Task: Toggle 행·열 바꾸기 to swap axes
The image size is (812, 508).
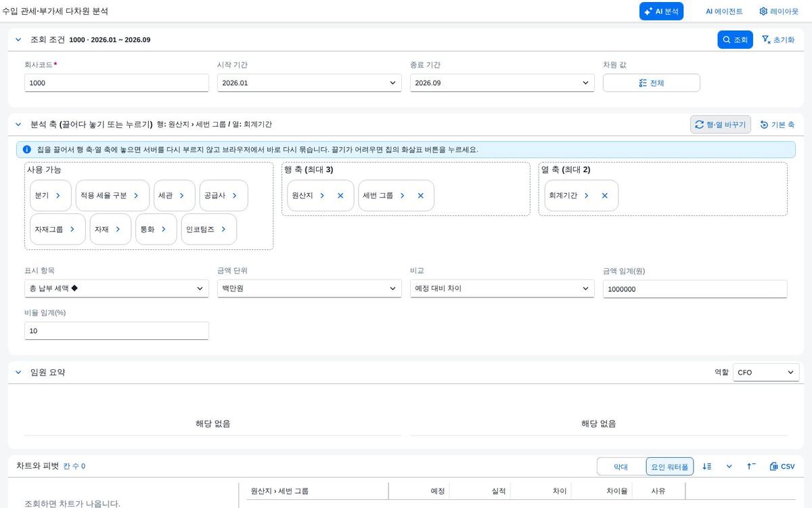Action: (721, 125)
